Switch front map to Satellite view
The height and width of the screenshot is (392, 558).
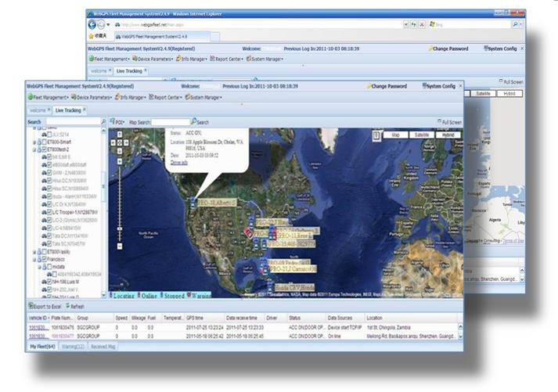[421, 135]
